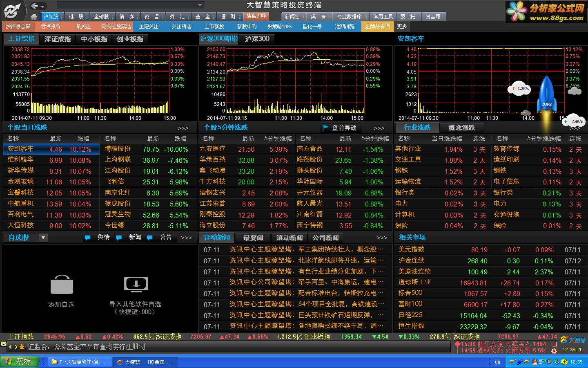Image resolution: width=588 pixels, height=368 pixels.
Task: Switch to the 深证成指 chart tab
Action: point(58,39)
